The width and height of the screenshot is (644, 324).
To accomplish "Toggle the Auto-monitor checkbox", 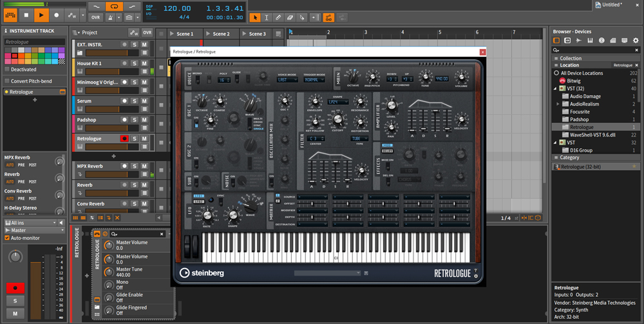I will (x=7, y=238).
